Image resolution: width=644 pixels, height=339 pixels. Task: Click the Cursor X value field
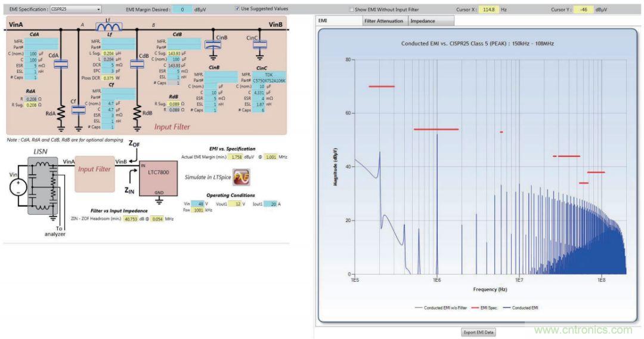(x=490, y=10)
